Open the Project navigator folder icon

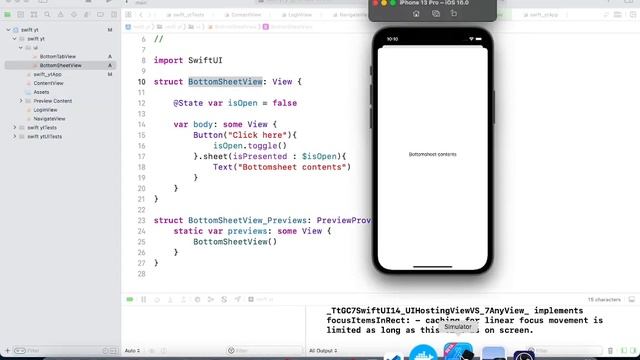[x=7, y=15]
